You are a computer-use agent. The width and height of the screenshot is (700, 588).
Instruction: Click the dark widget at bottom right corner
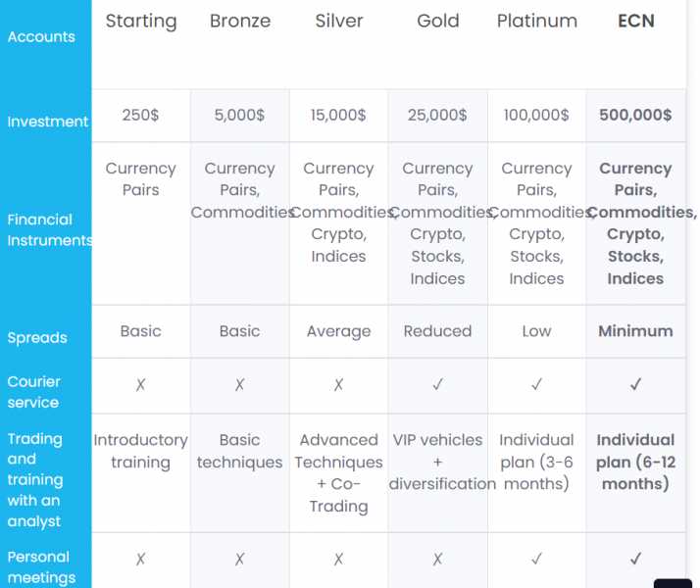[673, 582]
